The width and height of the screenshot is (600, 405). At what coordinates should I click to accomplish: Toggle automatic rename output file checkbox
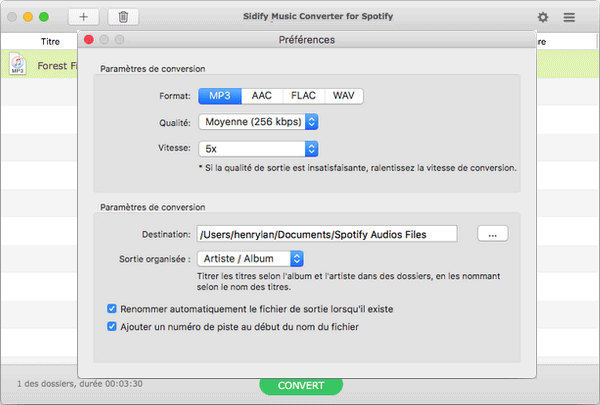click(111, 309)
